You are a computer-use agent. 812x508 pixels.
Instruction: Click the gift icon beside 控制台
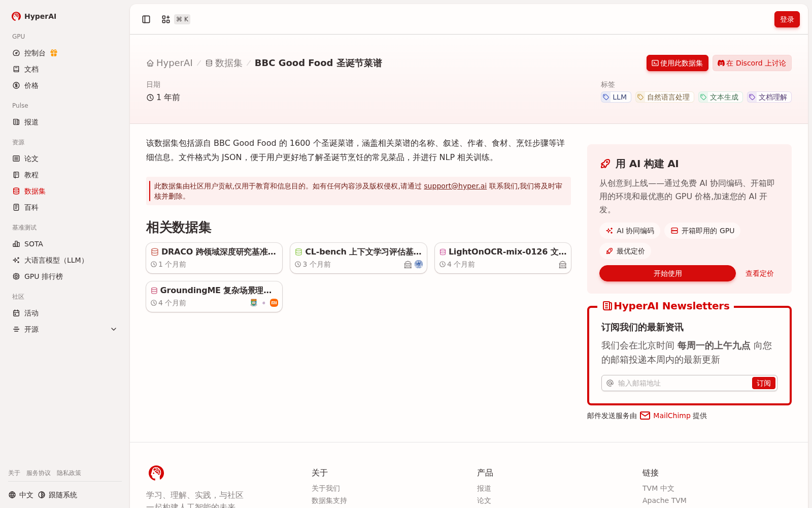pyautogui.click(x=54, y=53)
